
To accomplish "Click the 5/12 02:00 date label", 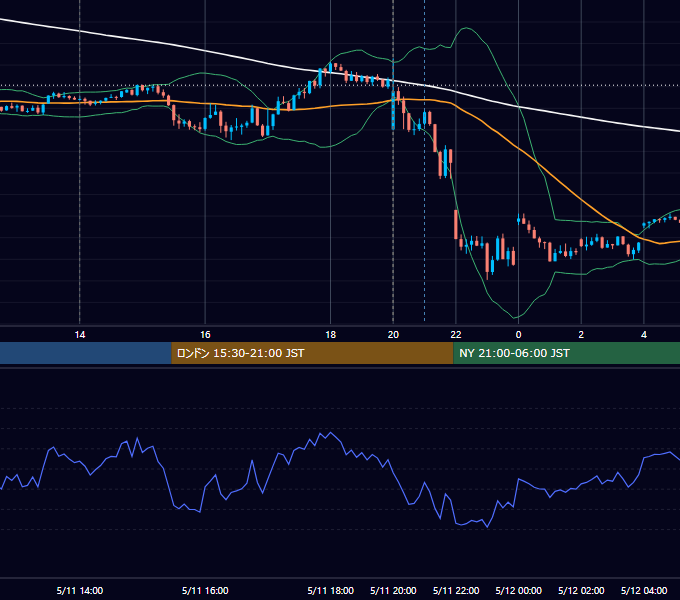I will (581, 590).
